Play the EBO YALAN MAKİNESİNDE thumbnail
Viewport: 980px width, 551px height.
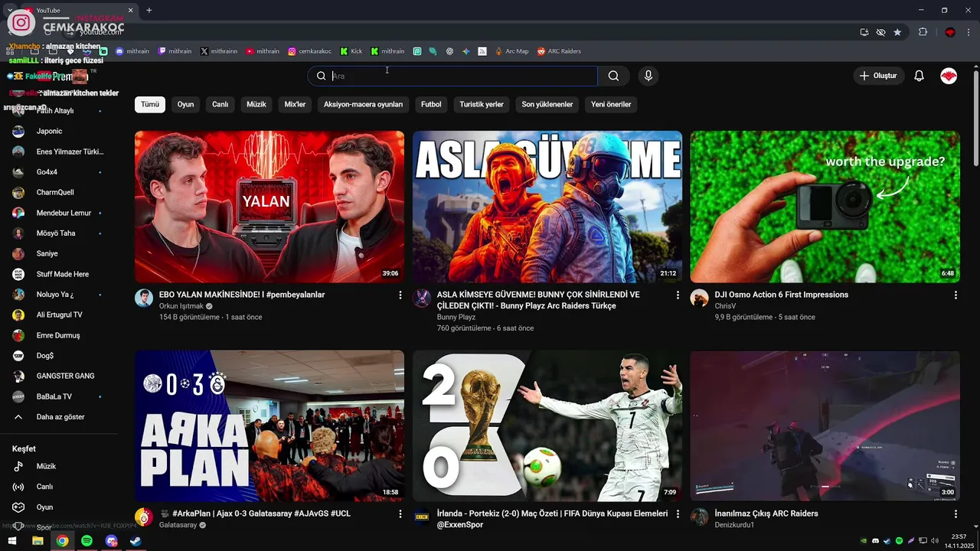pos(269,207)
